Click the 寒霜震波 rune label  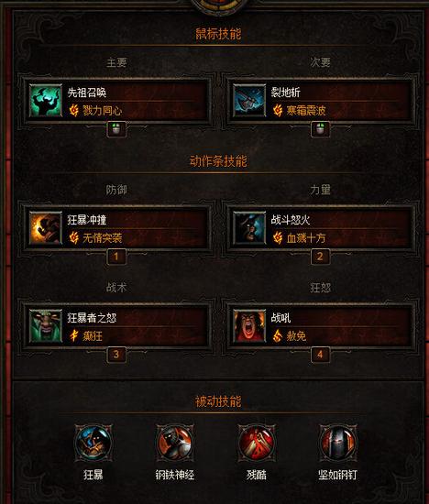pos(306,111)
